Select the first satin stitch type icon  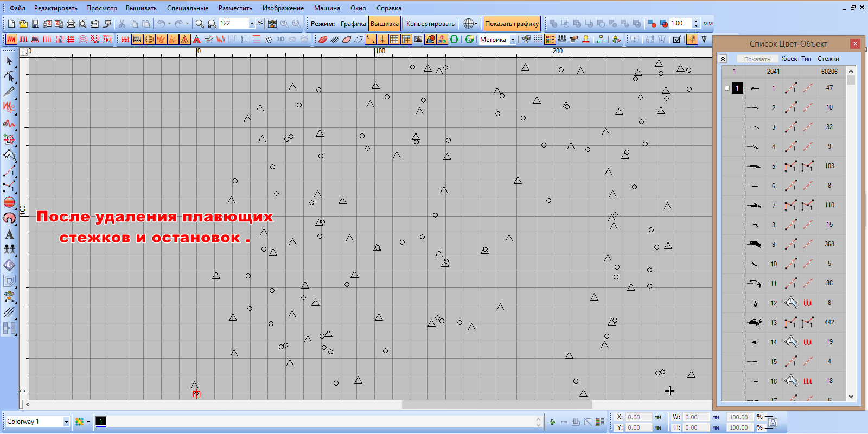pos(11,39)
